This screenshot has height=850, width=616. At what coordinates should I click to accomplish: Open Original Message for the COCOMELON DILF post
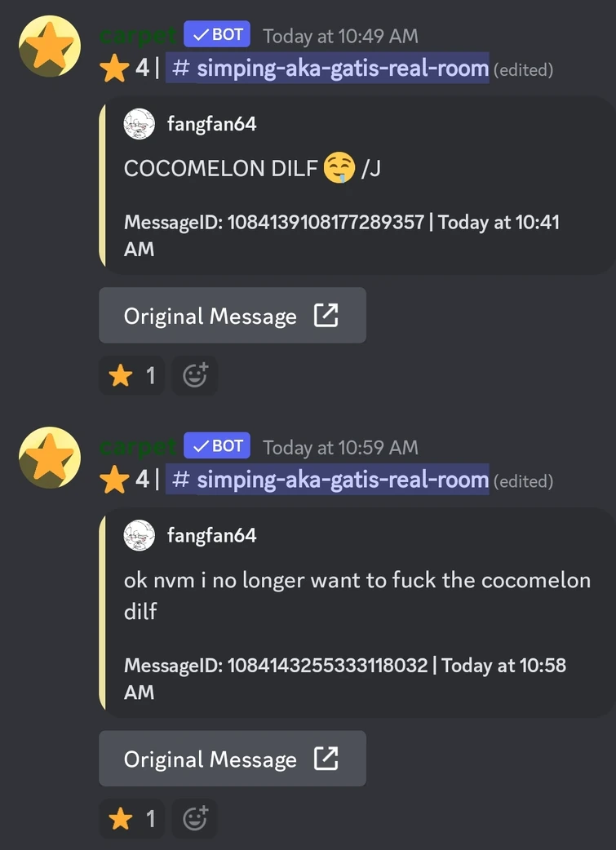tap(232, 316)
